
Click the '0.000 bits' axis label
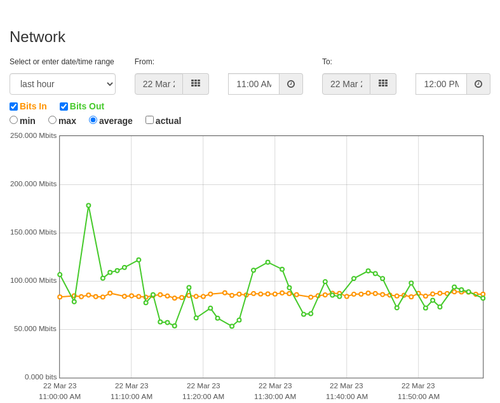[41, 377]
